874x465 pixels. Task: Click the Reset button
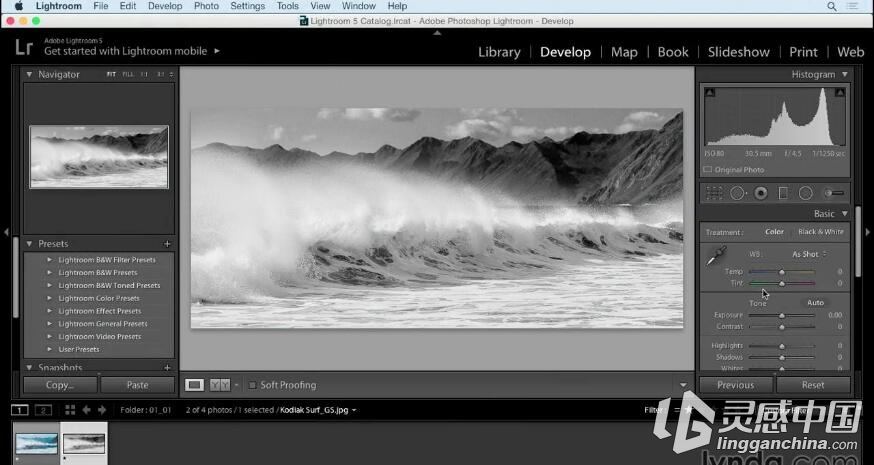(813, 385)
